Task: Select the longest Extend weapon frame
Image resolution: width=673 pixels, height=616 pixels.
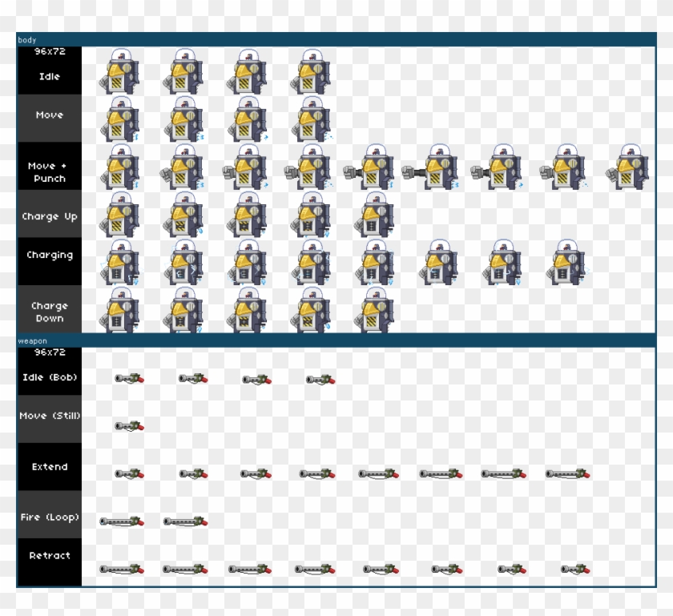Action: 567,473
